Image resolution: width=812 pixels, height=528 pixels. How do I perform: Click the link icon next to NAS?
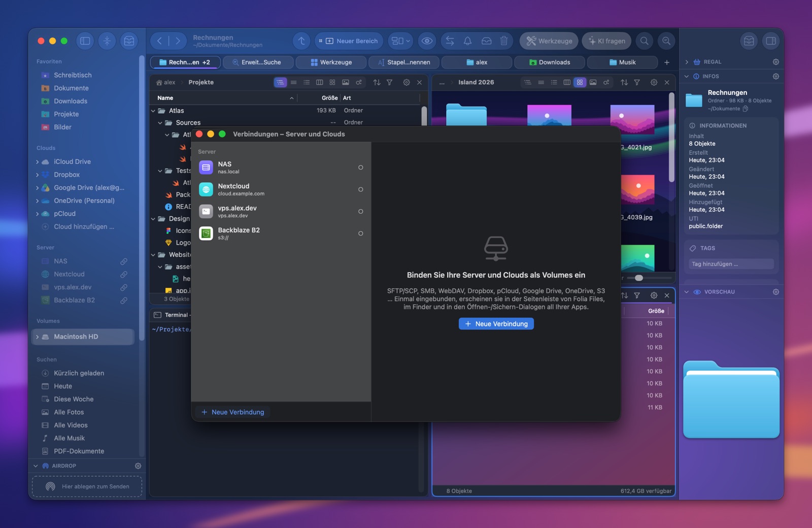[x=124, y=261]
